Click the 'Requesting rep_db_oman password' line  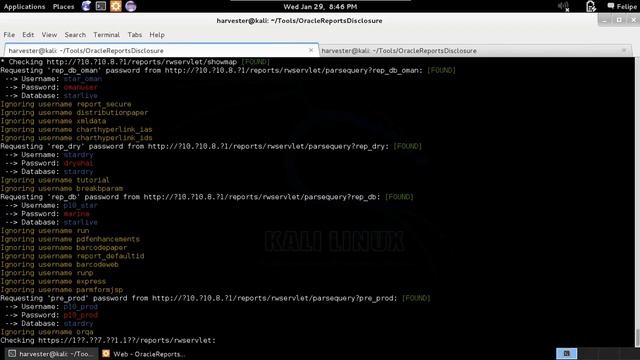tap(228, 70)
